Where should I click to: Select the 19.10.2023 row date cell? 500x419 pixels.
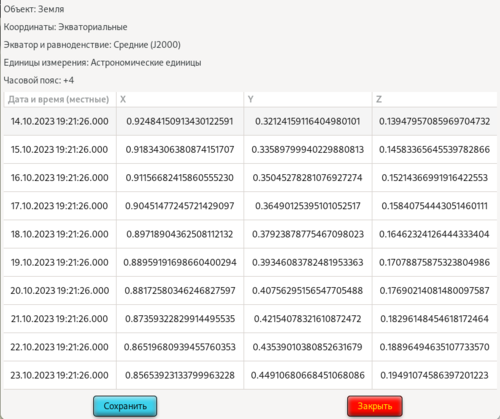pos(60,262)
